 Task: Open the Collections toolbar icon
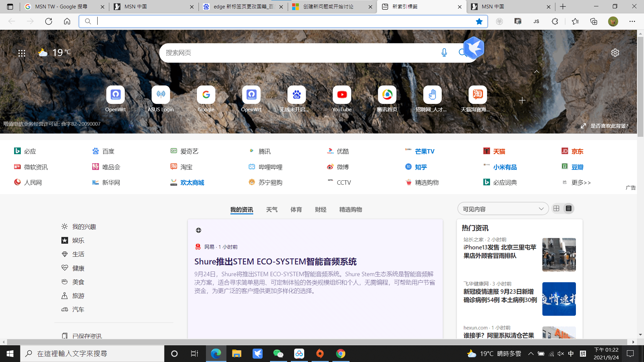(594, 21)
